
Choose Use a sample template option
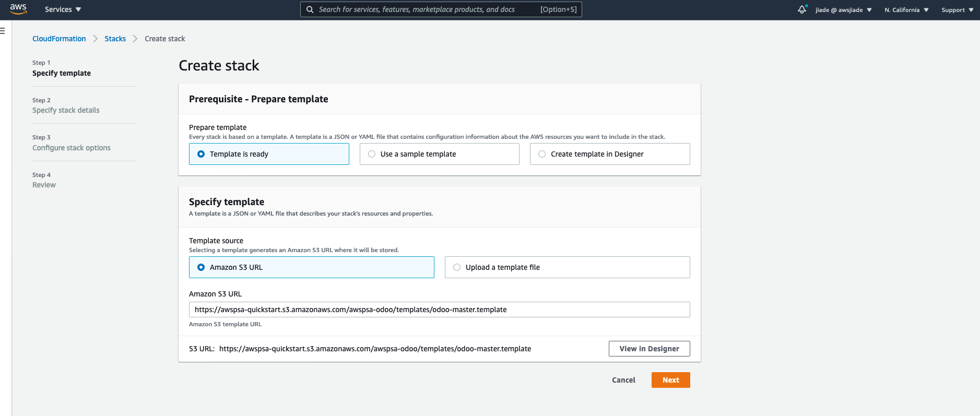click(439, 154)
